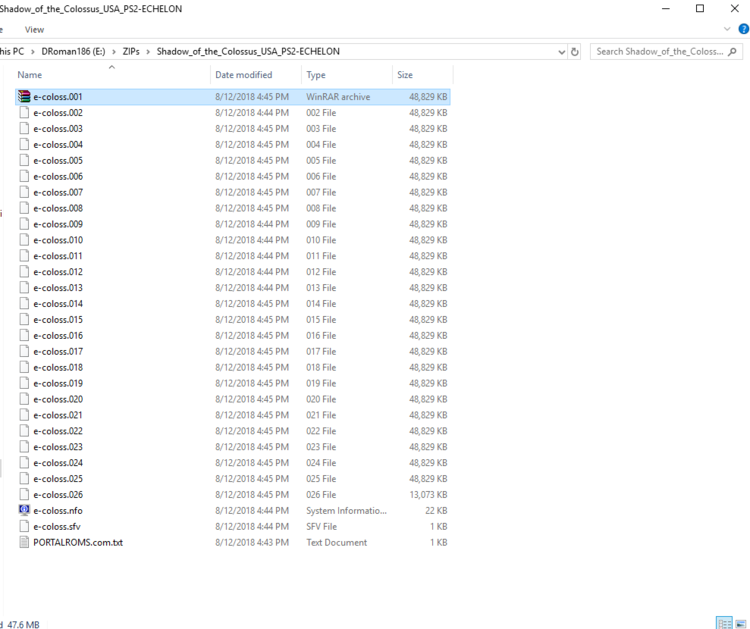Expand the ribbon with the chevron arrow
The width and height of the screenshot is (750, 629).
pyautogui.click(x=727, y=29)
